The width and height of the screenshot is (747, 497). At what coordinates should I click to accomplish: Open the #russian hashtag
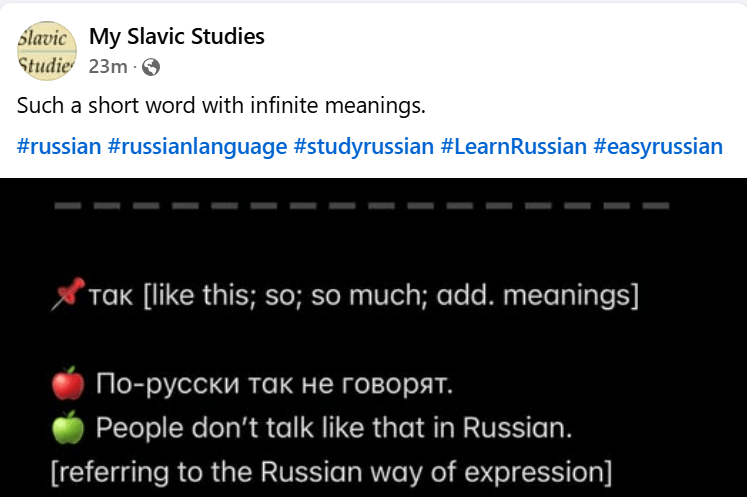pyautogui.click(x=59, y=146)
